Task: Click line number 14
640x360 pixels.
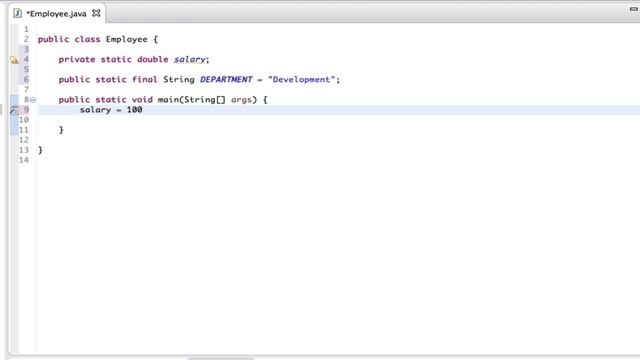Action: pyautogui.click(x=24, y=160)
